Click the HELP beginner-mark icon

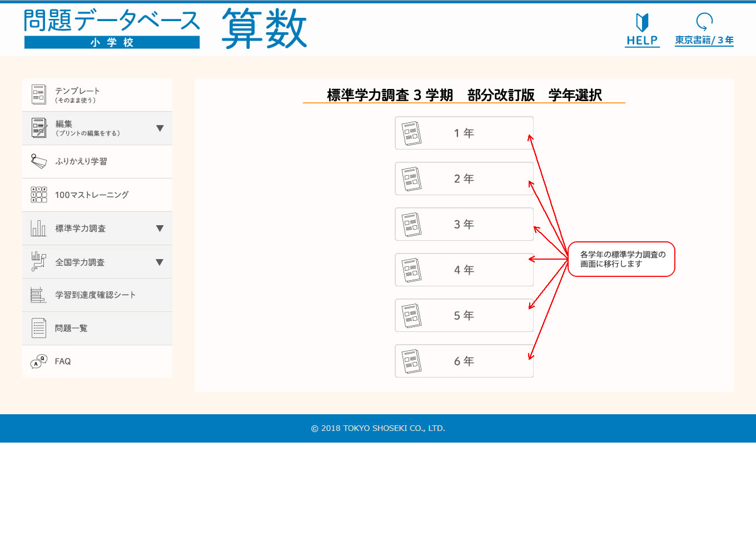pos(642,22)
